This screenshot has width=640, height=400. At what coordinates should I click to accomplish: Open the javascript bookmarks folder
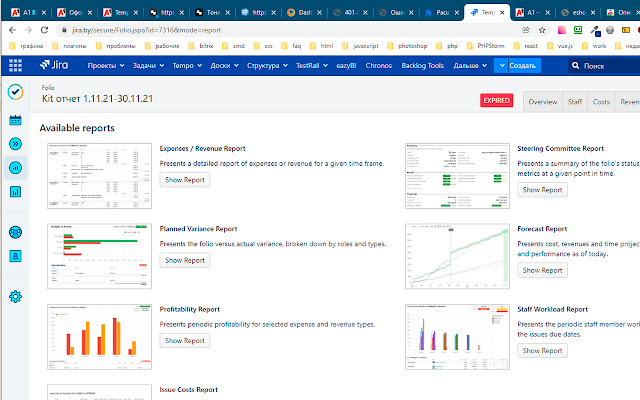coord(360,46)
